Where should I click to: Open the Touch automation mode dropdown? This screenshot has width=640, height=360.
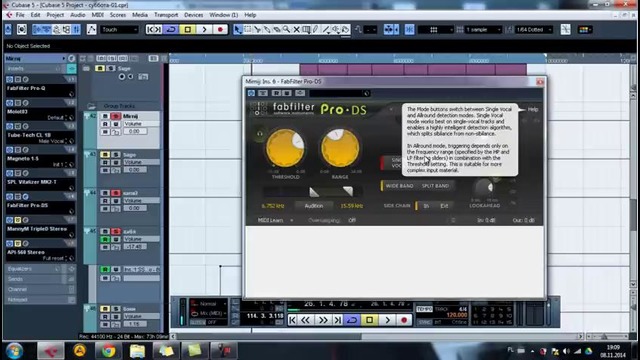[x=119, y=29]
